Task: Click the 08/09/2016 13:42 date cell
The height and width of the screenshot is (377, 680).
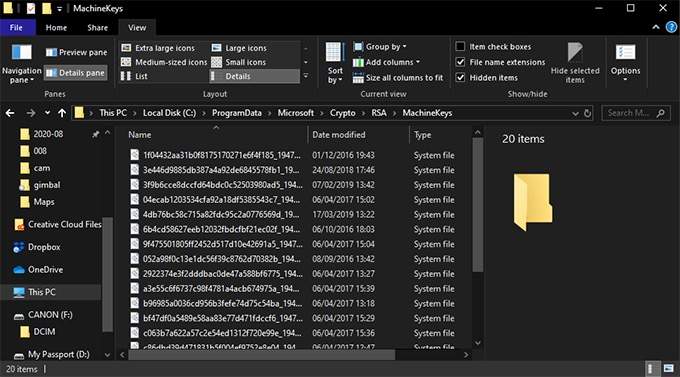Action: [343, 259]
